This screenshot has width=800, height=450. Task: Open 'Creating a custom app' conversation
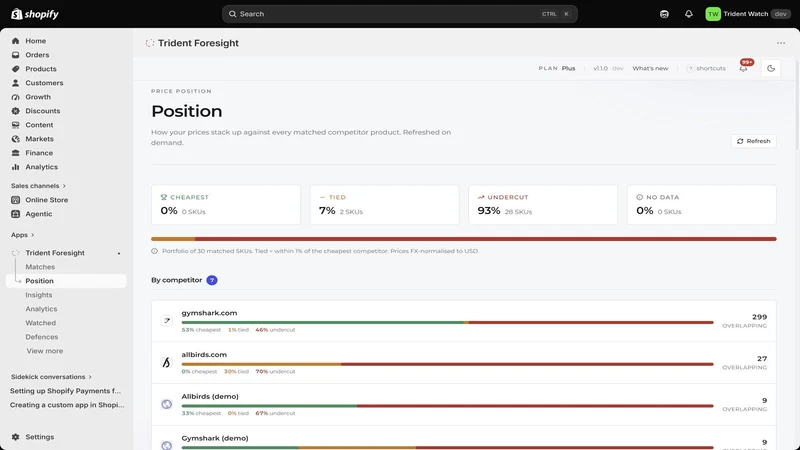[67, 405]
